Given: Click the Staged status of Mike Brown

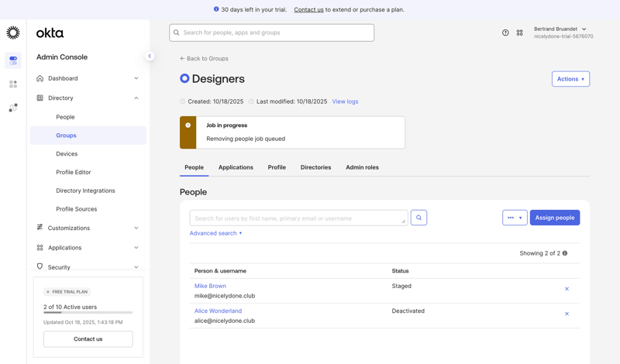Looking at the screenshot, I should click(x=401, y=286).
